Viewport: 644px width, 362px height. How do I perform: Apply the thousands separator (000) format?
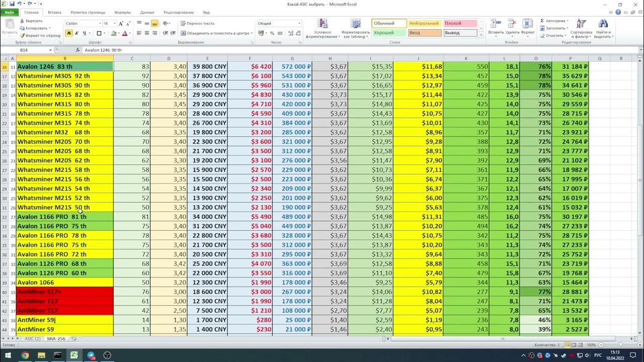(x=280, y=33)
